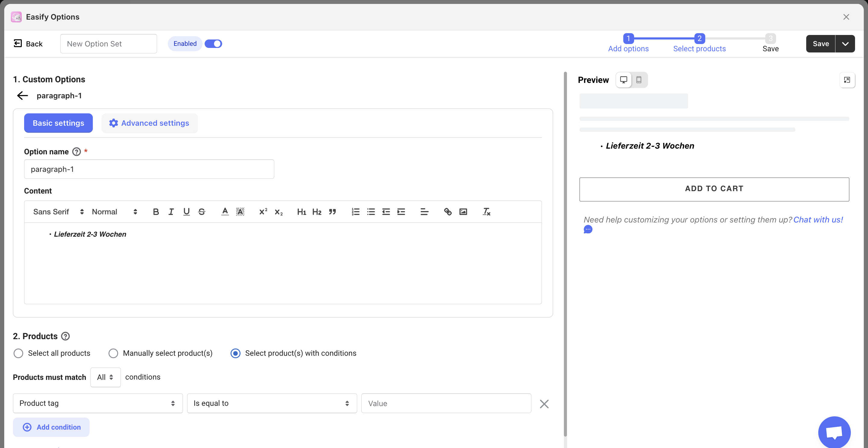This screenshot has height=448, width=868.
Task: Toggle bold formatting in content editor
Action: [x=155, y=212]
